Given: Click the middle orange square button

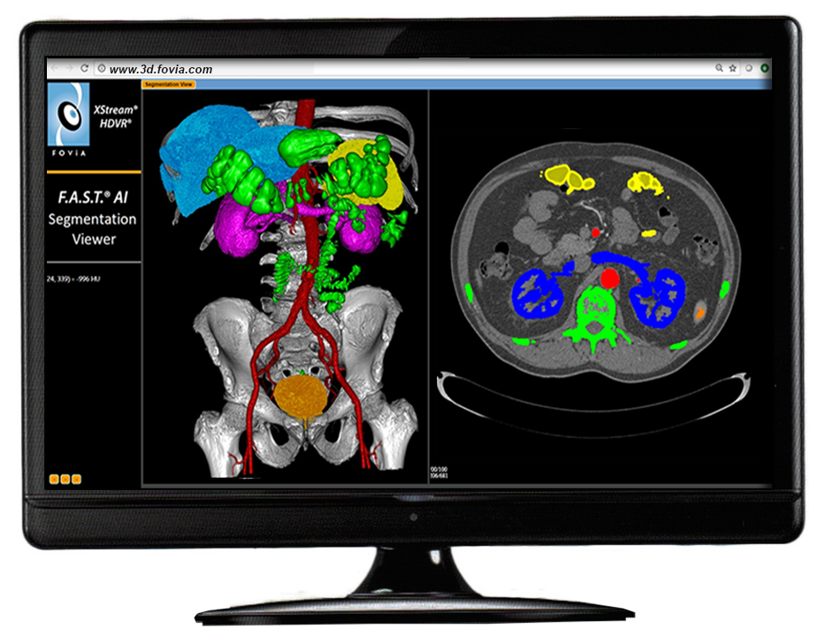Looking at the screenshot, I should [x=65, y=479].
